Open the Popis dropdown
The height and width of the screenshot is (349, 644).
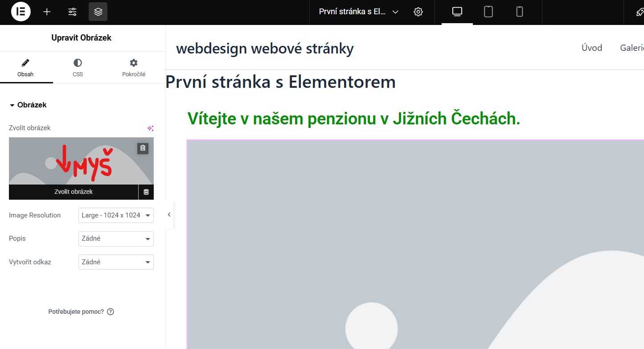click(x=116, y=239)
